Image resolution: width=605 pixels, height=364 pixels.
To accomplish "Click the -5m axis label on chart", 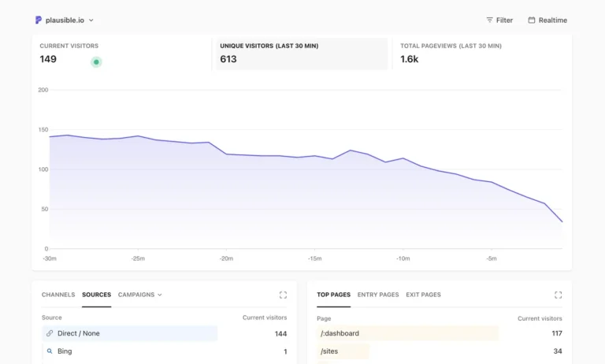I will click(x=492, y=258).
